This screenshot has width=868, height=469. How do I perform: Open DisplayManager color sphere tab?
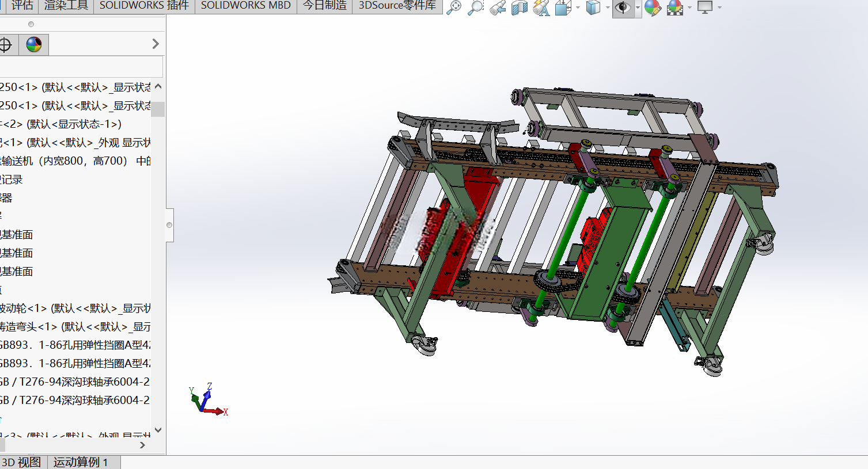(34, 44)
